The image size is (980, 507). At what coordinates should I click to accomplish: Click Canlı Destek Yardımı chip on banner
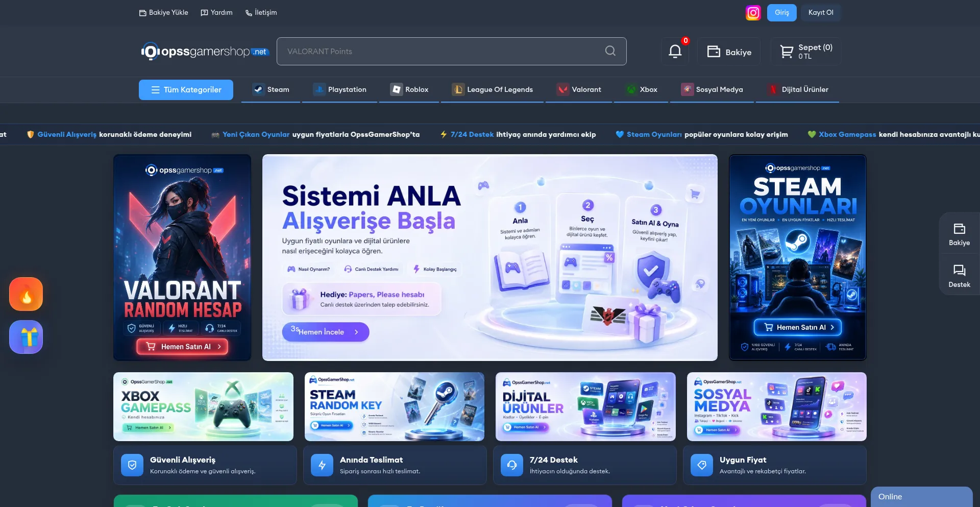coord(371,269)
